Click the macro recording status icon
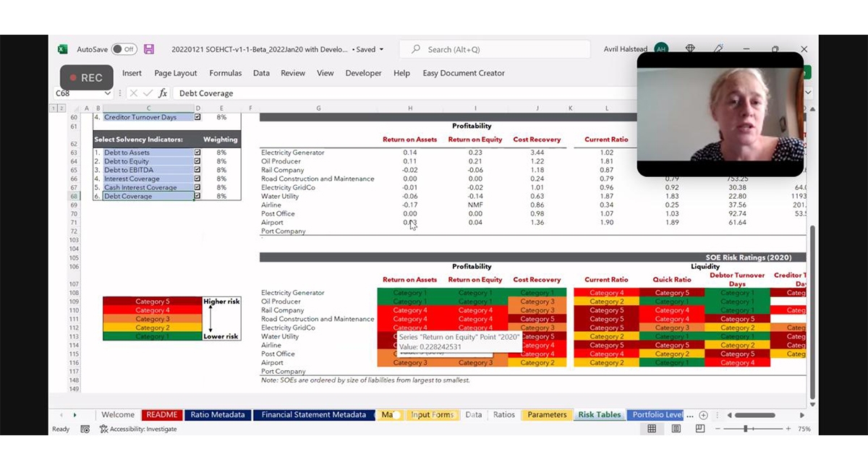 click(85, 429)
